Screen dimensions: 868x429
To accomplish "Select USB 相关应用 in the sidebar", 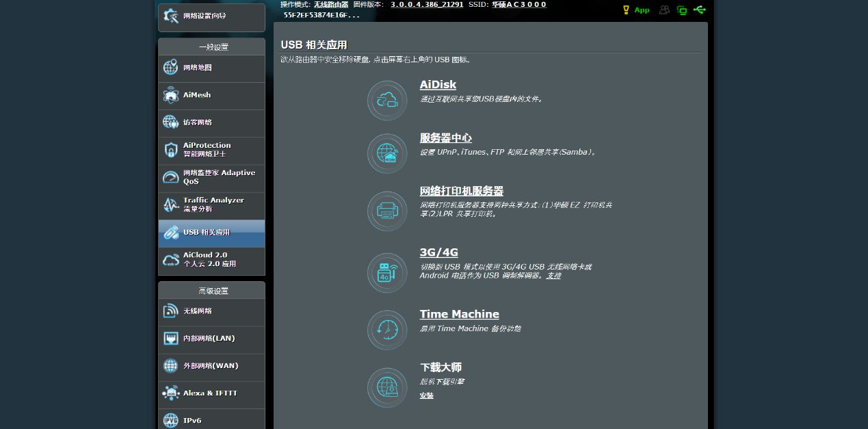I will pos(211,233).
